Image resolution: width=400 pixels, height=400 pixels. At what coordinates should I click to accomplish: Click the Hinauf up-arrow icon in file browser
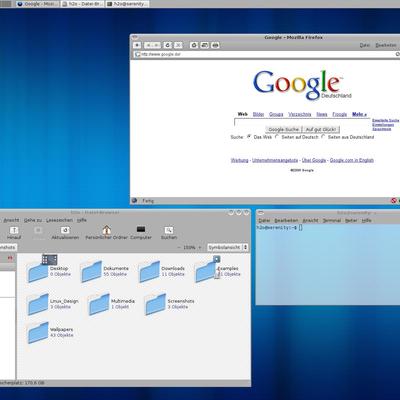14,230
